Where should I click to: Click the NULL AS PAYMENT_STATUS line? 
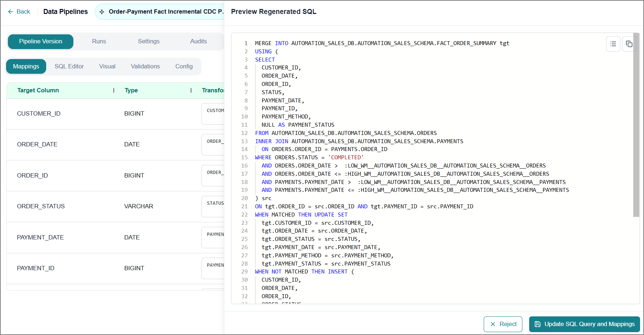pyautogui.click(x=298, y=125)
